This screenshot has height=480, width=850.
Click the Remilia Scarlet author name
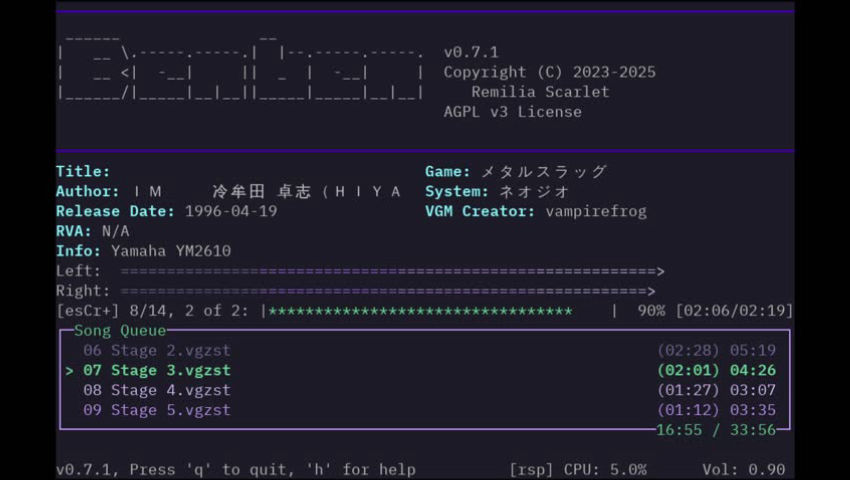pyautogui.click(x=540, y=92)
